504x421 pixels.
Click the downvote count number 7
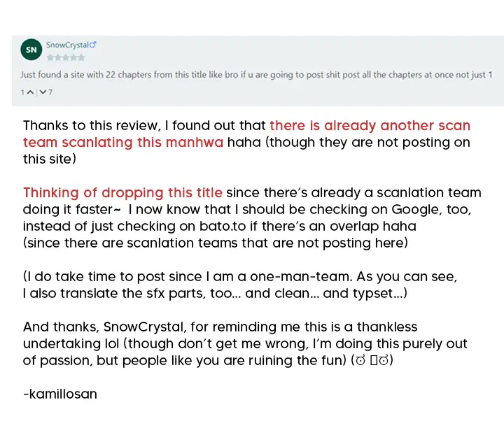(x=50, y=92)
